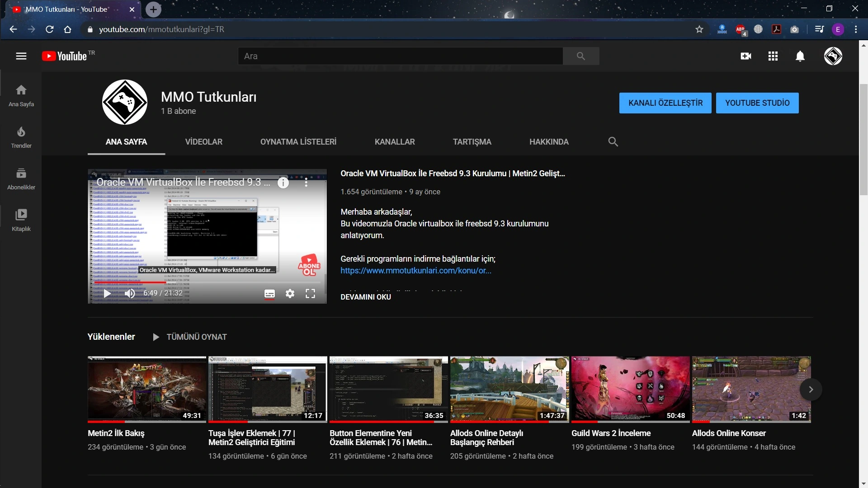Focus the Ara search field
This screenshot has height=488, width=868.
tap(401, 56)
